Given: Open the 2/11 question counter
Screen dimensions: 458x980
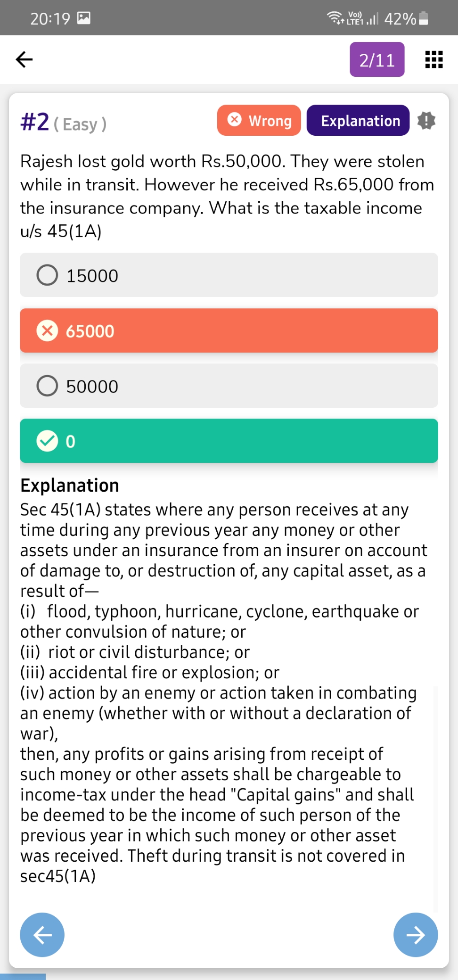Looking at the screenshot, I should (377, 60).
